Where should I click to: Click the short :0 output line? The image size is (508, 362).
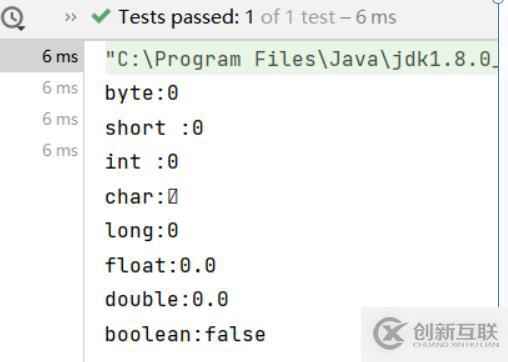coord(154,128)
